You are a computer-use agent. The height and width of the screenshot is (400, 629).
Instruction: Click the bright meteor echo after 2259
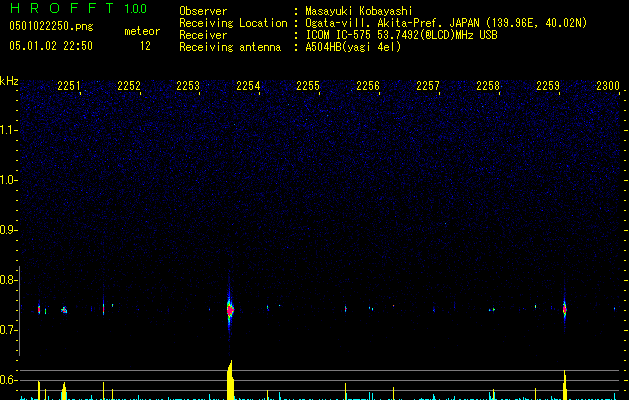564,310
